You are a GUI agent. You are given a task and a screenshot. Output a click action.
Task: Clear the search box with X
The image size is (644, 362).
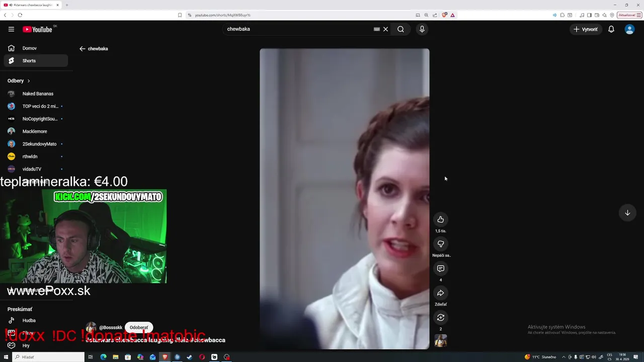386,29
